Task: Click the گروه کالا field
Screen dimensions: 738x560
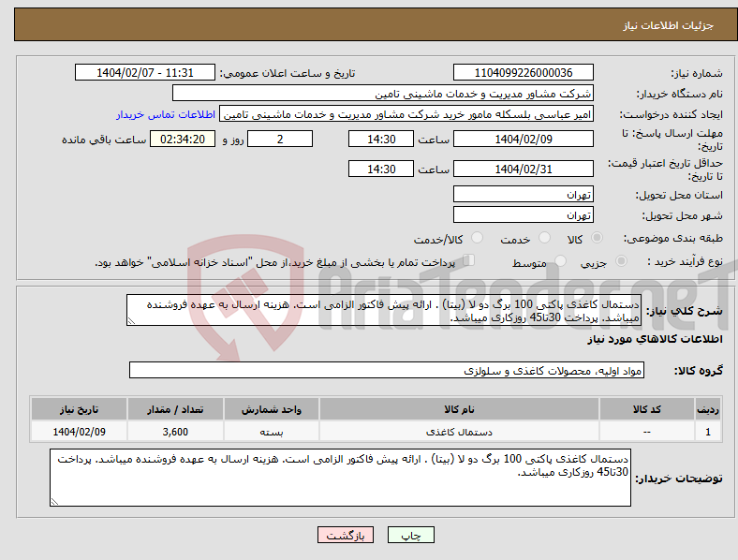Action: (387, 370)
